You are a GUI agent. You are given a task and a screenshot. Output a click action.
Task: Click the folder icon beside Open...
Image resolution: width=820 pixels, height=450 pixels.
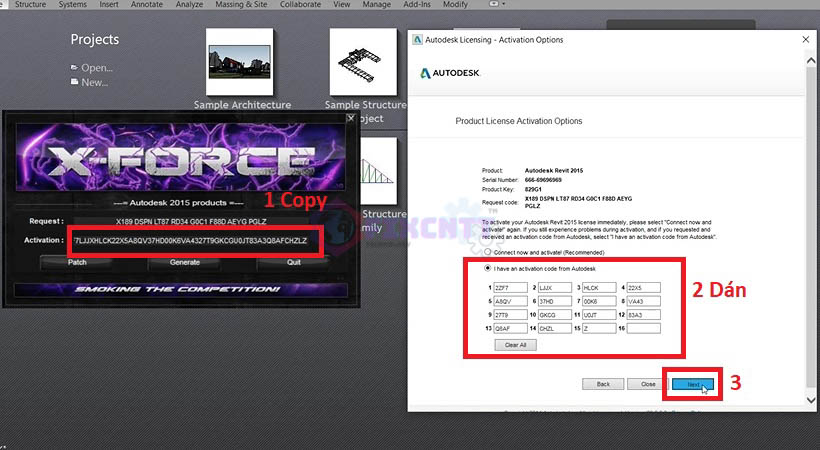click(74, 68)
